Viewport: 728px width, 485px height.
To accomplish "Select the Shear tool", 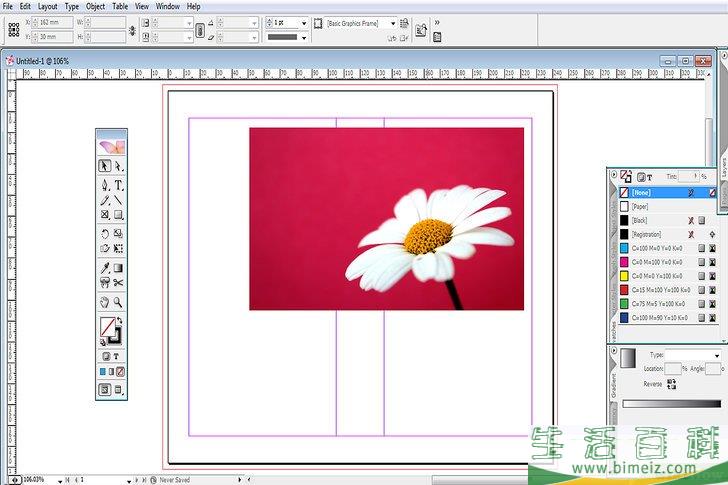I will coord(105,248).
